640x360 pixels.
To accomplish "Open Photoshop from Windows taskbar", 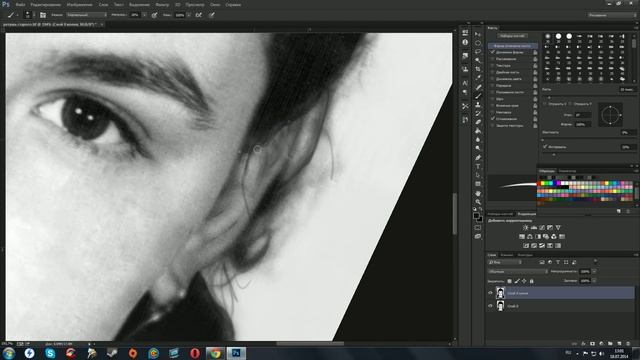I will click(236, 353).
